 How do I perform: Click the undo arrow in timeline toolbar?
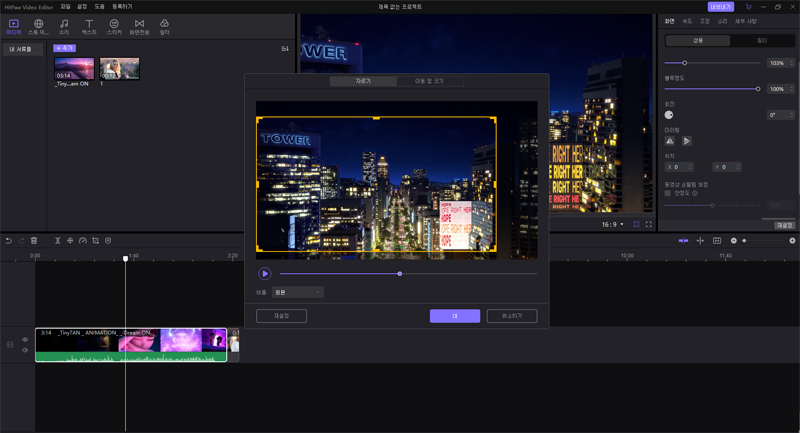click(x=9, y=241)
